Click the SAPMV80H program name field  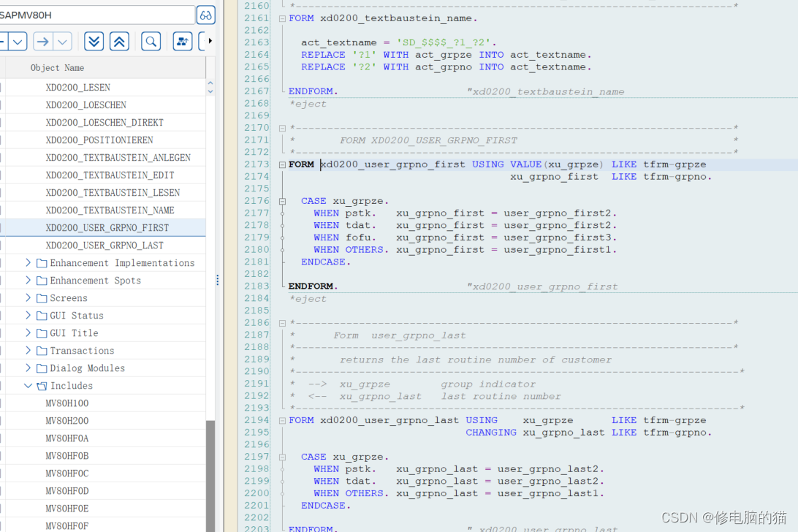click(x=95, y=15)
